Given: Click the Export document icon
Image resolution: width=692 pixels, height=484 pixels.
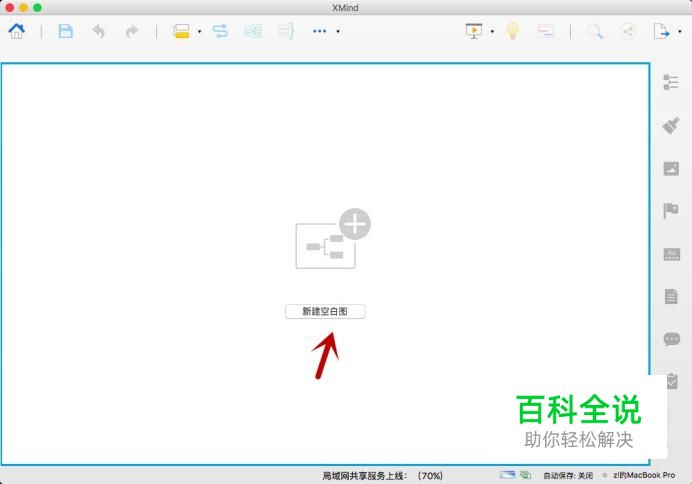Looking at the screenshot, I should 661,31.
